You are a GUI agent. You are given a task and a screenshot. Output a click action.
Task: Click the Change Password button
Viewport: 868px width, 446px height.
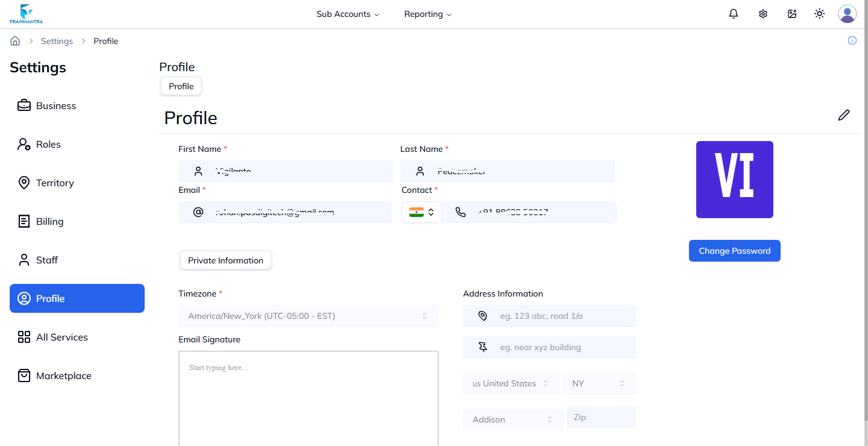pyautogui.click(x=734, y=250)
